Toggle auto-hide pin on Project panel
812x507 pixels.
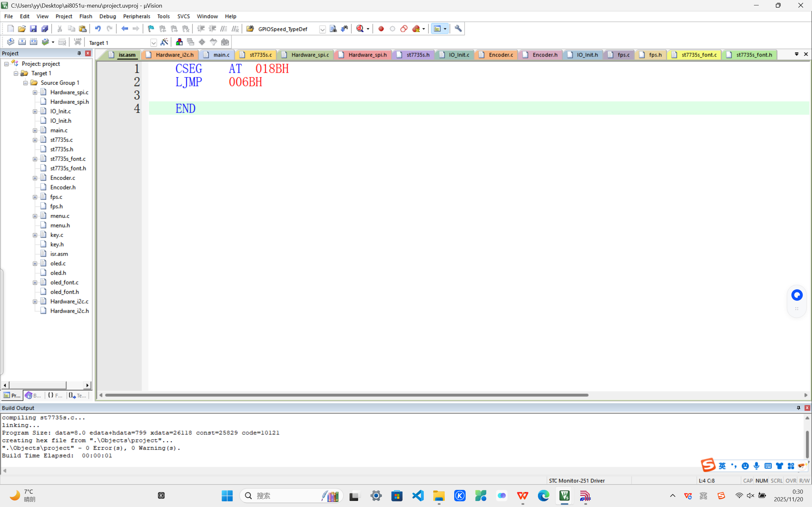(79, 53)
